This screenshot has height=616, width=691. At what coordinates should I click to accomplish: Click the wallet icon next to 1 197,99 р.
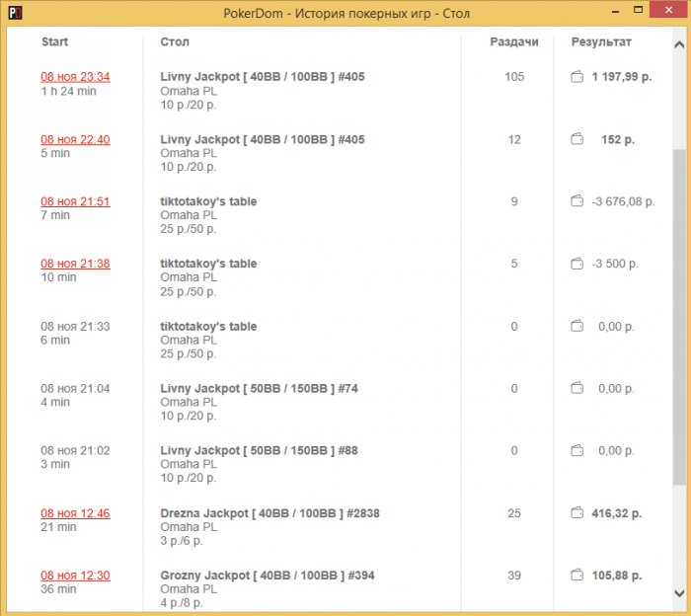pyautogui.click(x=577, y=77)
